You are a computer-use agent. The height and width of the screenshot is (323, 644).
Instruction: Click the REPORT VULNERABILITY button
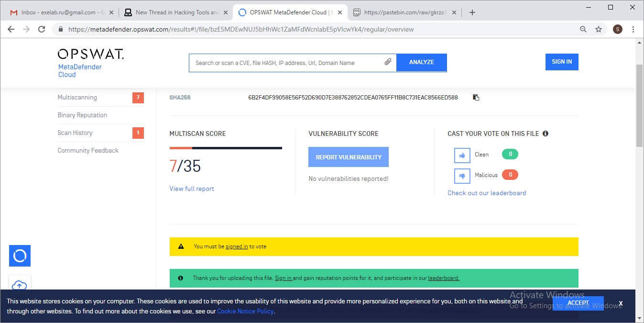point(349,157)
